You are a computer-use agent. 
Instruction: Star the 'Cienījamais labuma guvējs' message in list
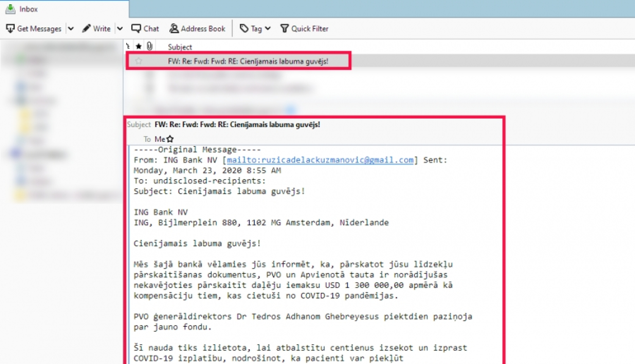click(138, 61)
